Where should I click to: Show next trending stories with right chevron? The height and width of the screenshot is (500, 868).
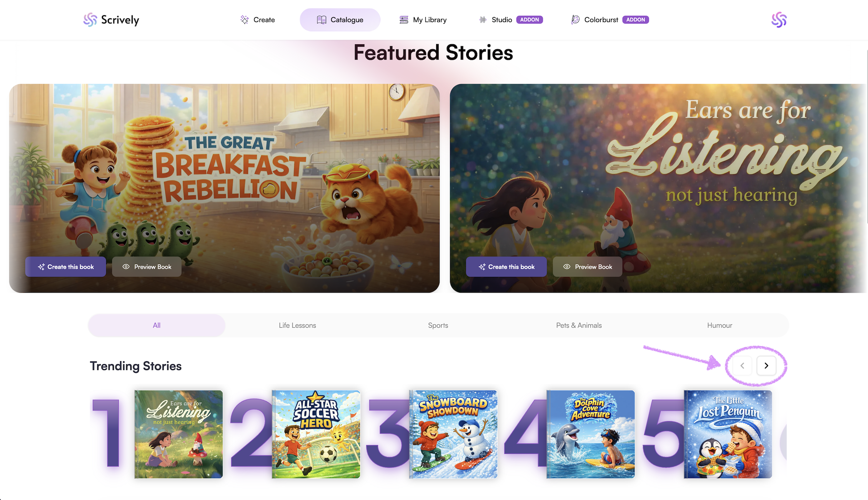click(766, 365)
